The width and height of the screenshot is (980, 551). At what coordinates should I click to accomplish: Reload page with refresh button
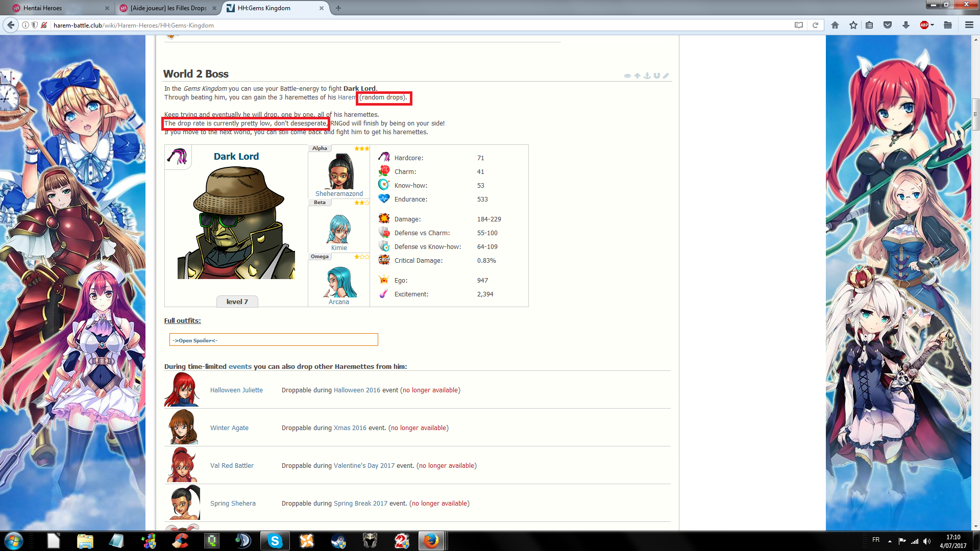816,25
